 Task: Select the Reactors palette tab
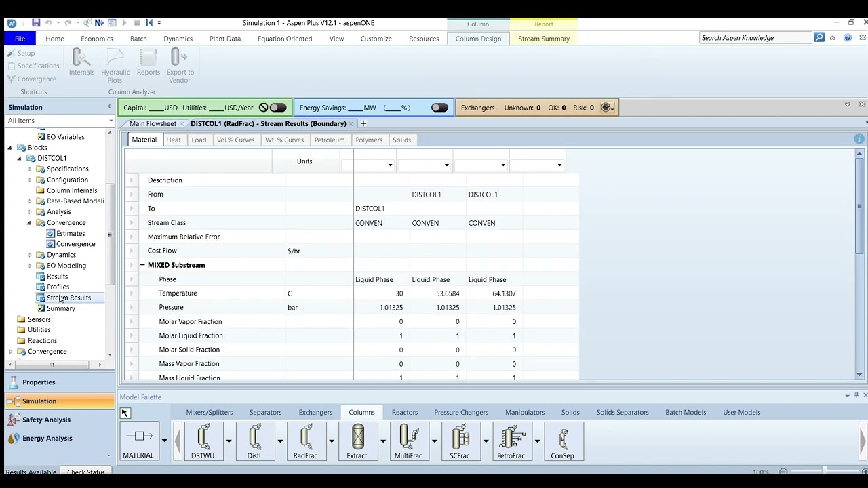pos(404,412)
